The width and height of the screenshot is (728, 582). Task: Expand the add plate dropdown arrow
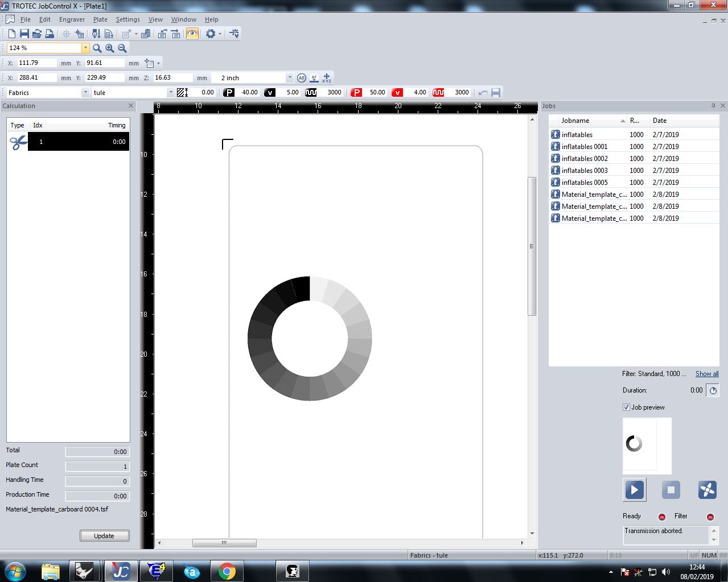coord(135,34)
